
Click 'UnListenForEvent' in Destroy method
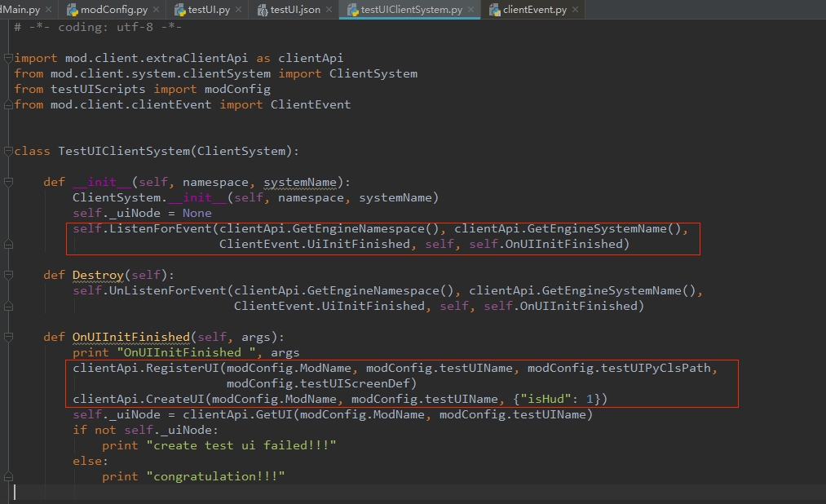tap(167, 290)
